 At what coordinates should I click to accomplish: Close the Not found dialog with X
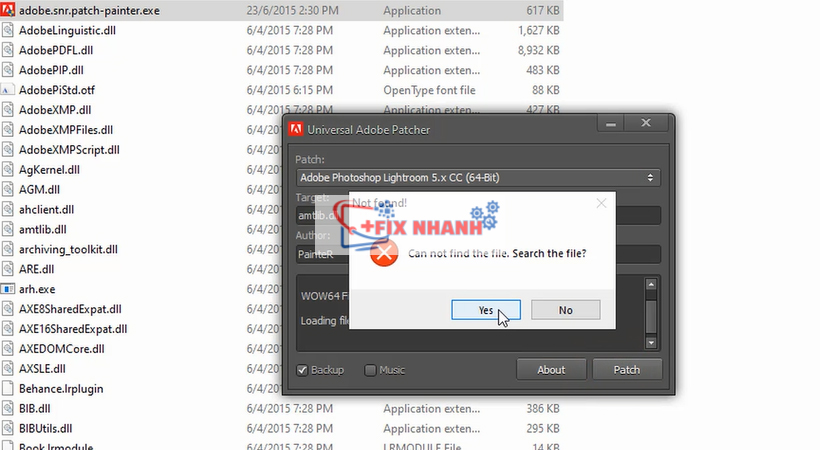point(601,203)
